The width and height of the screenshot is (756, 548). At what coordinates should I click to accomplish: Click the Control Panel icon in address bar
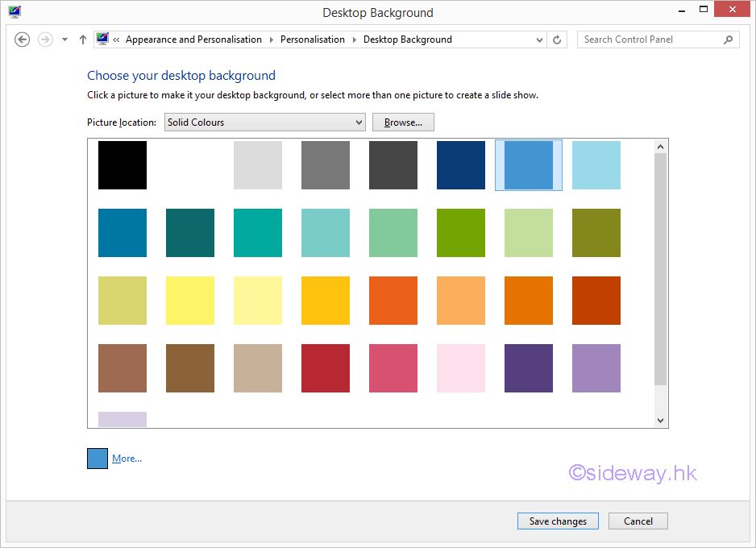[102, 39]
